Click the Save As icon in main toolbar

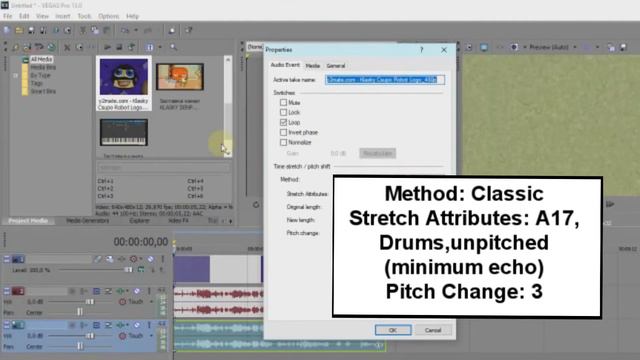(43, 30)
